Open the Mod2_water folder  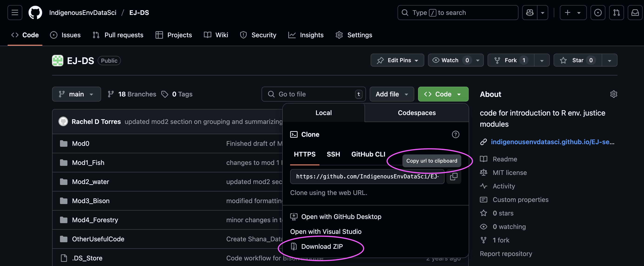pyautogui.click(x=90, y=182)
